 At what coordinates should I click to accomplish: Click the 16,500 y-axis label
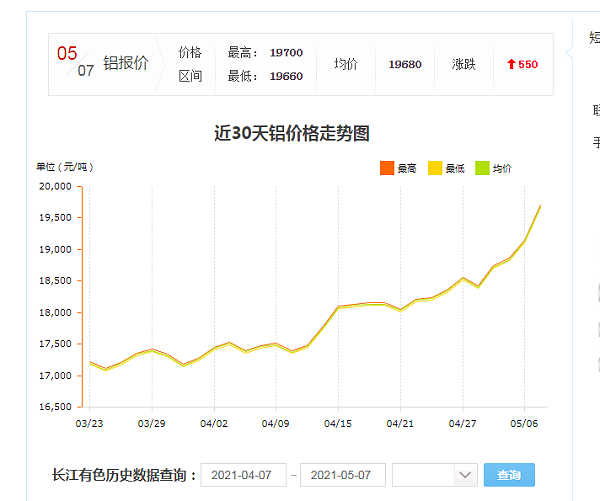(55, 407)
